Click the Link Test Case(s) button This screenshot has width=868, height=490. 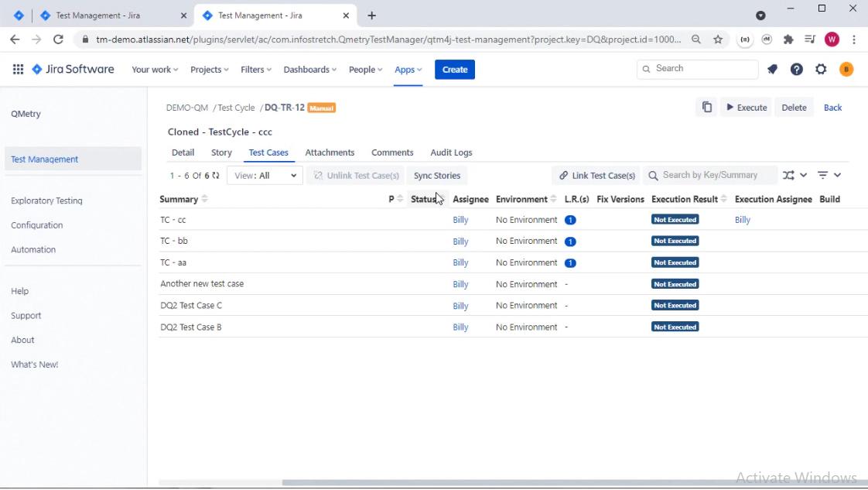coord(596,176)
